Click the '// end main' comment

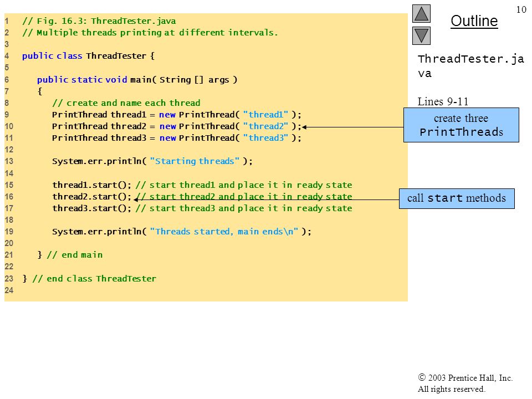click(75, 255)
